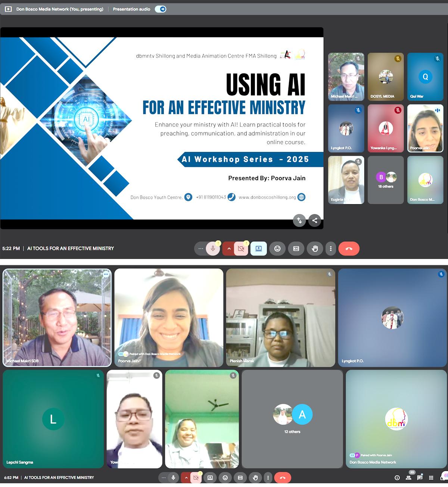Open emoji reactions in the 5:22 PM toolbar

point(277,249)
